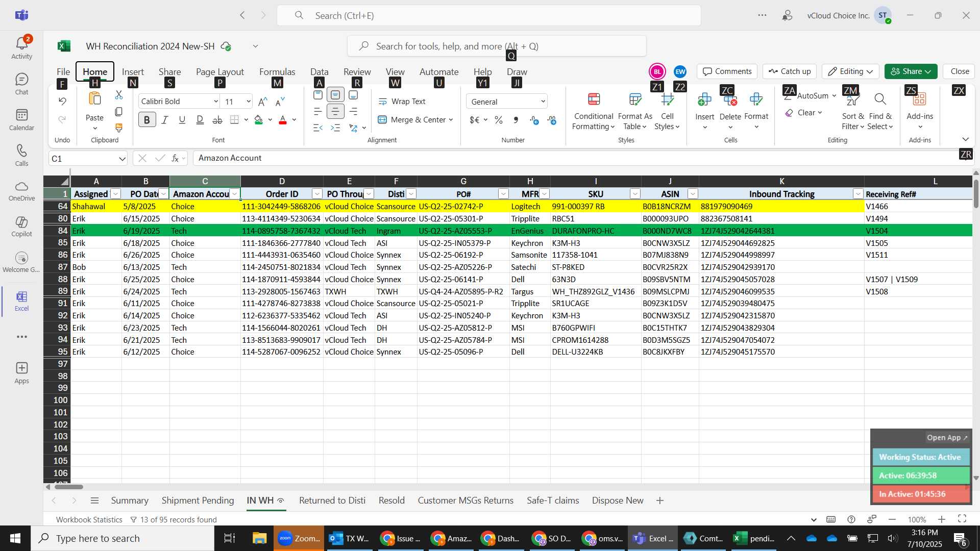The width and height of the screenshot is (980, 551).
Task: Click the Format As Table icon
Action: click(635, 99)
